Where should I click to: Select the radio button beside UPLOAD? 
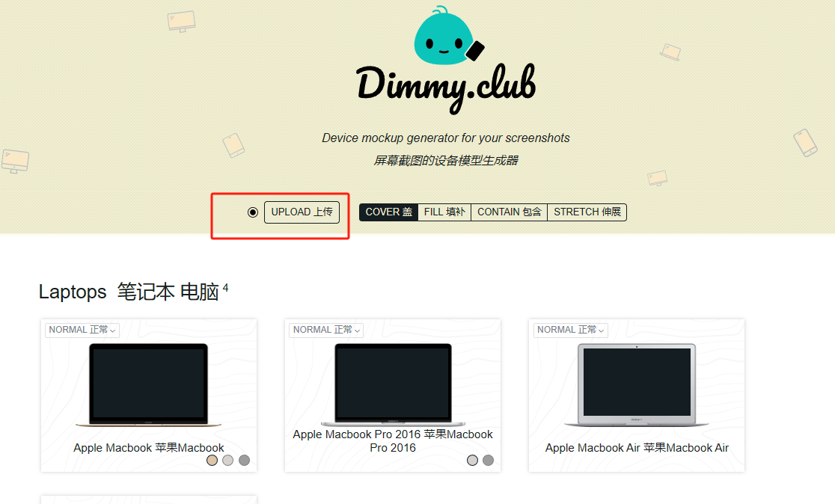[x=253, y=212]
